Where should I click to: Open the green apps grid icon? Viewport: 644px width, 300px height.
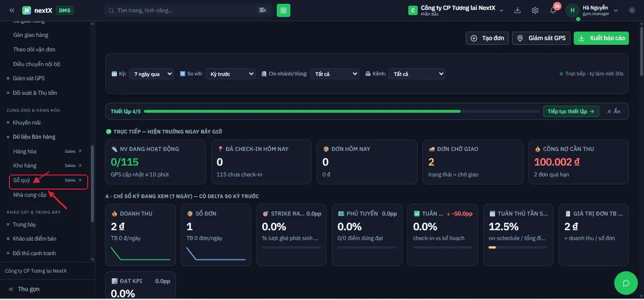[283, 10]
